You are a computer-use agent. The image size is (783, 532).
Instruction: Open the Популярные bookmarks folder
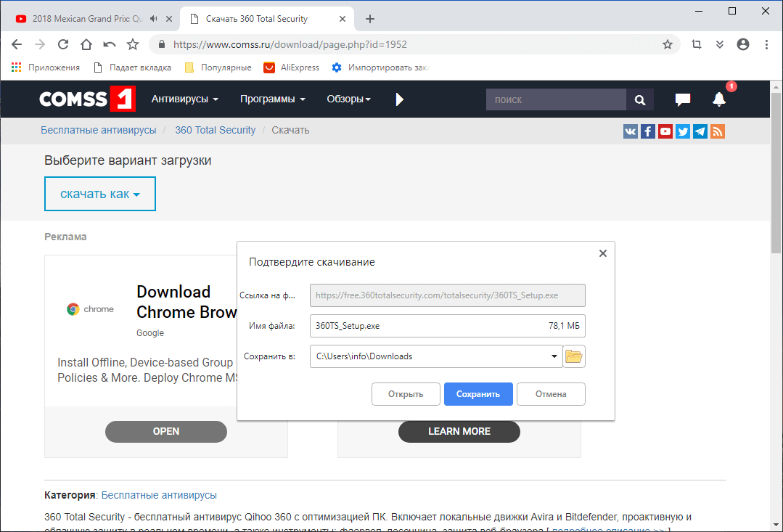218,67
